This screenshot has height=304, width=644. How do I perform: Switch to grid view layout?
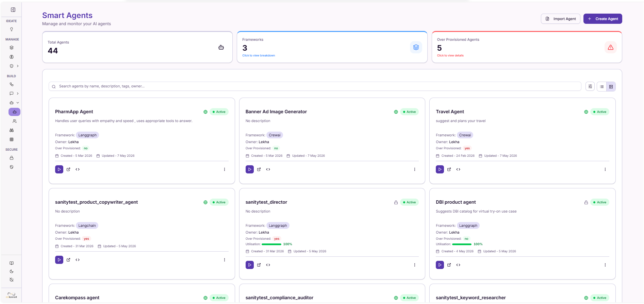611,87
